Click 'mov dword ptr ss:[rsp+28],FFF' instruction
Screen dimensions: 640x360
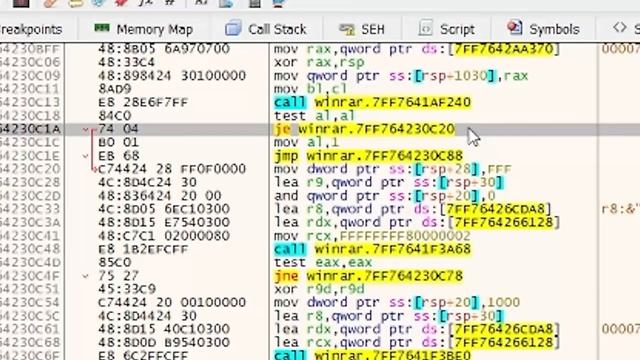point(393,169)
